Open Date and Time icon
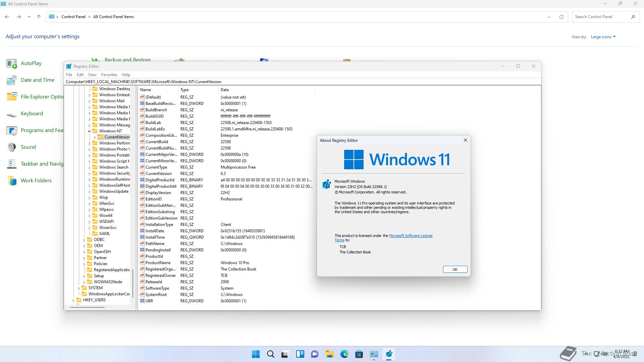 coord(12,80)
